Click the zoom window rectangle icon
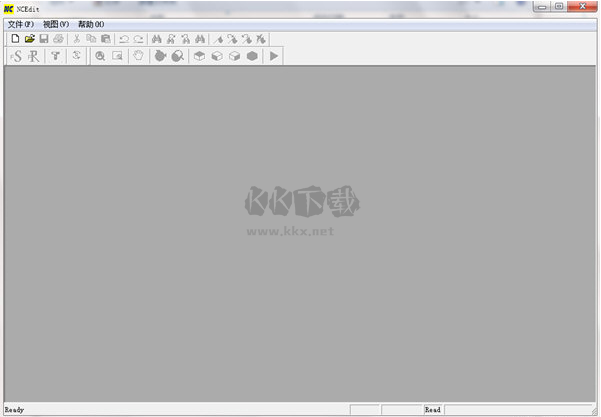Screen dimensions: 601x417 tap(118, 56)
